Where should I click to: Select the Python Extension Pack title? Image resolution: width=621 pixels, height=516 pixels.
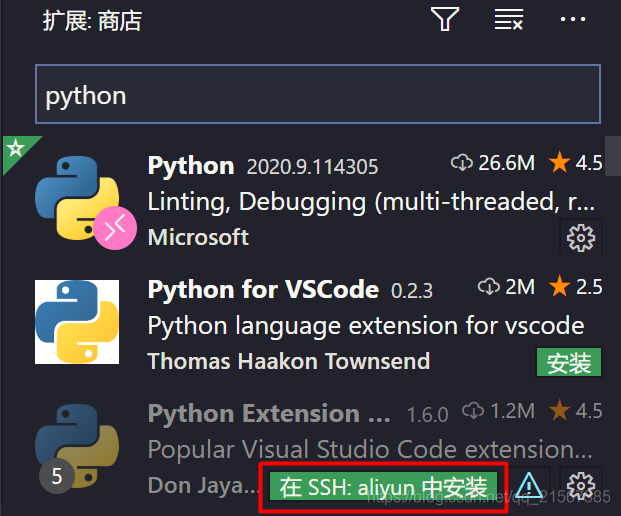point(269,413)
